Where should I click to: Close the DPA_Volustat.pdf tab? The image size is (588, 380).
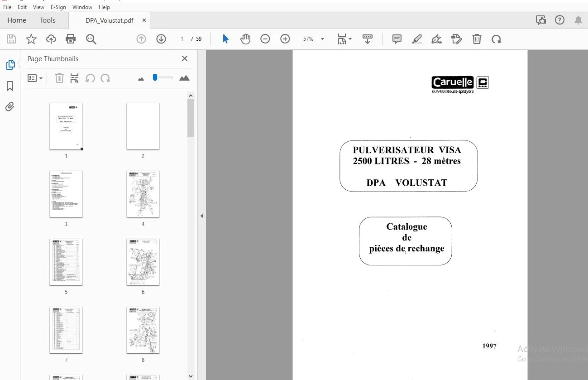click(x=144, y=20)
